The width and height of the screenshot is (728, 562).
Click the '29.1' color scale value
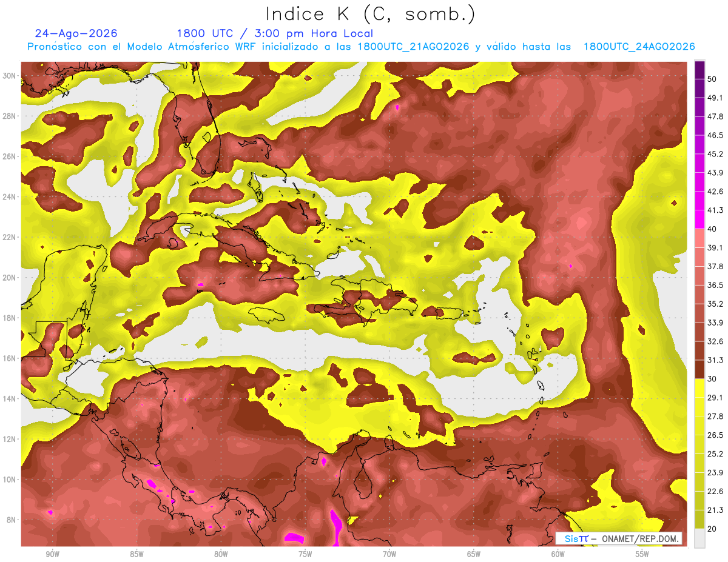pyautogui.click(x=715, y=398)
